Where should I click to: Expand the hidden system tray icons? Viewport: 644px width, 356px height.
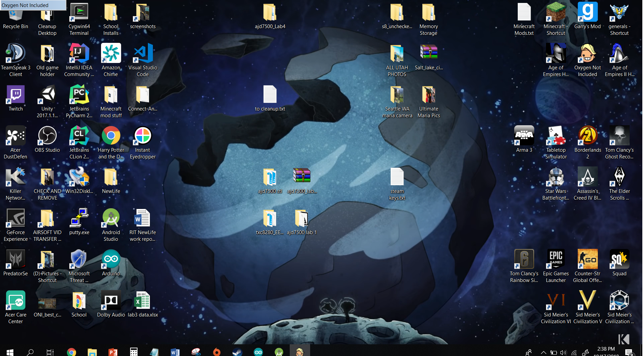(544, 352)
